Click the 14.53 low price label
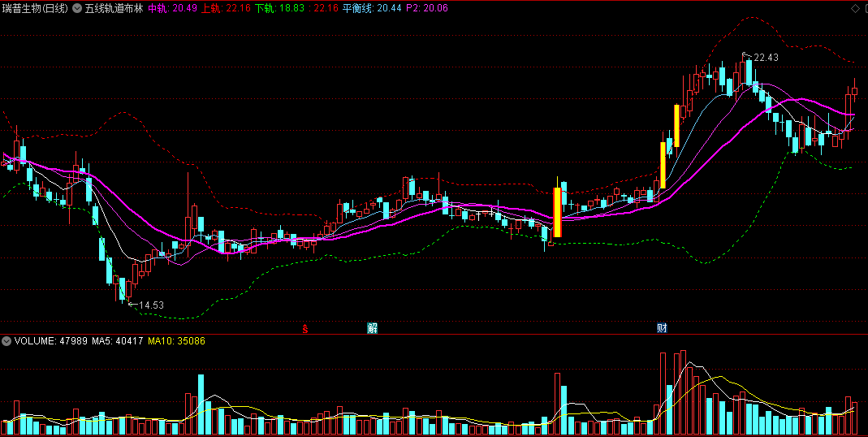The image size is (868, 437). tap(151, 305)
